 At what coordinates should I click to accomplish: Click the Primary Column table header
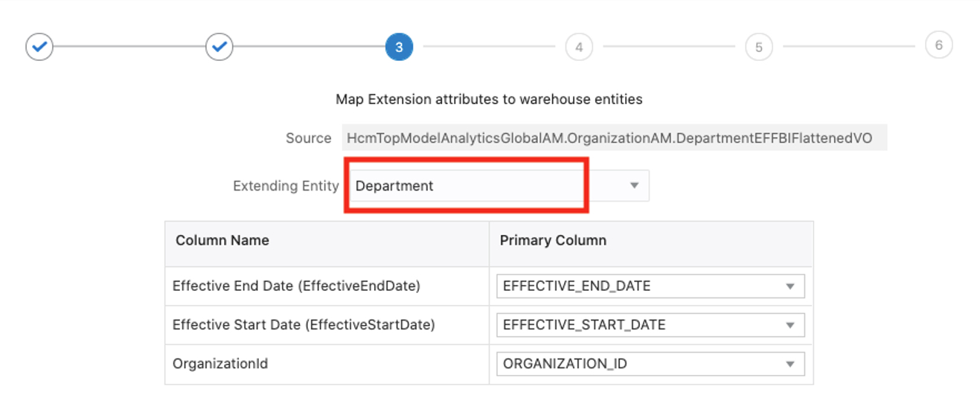(553, 240)
